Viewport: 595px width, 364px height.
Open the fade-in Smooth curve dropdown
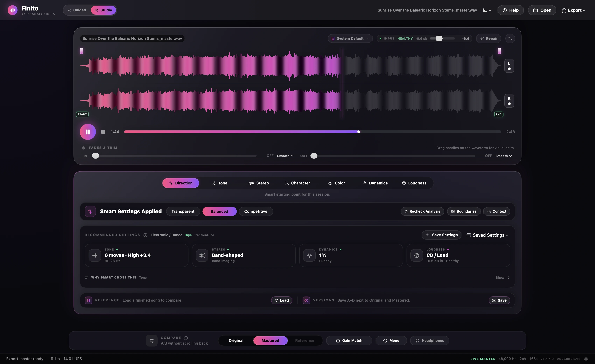click(285, 156)
